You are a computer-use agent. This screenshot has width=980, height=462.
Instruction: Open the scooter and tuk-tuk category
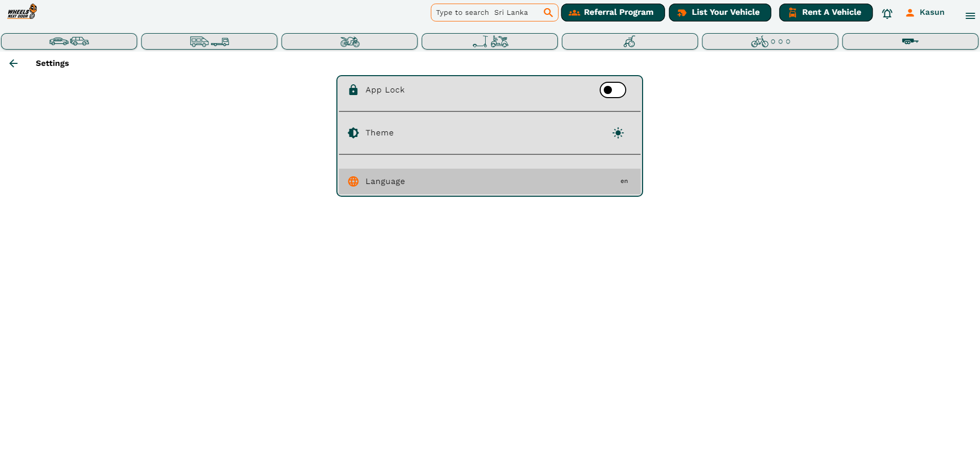pyautogui.click(x=489, y=41)
